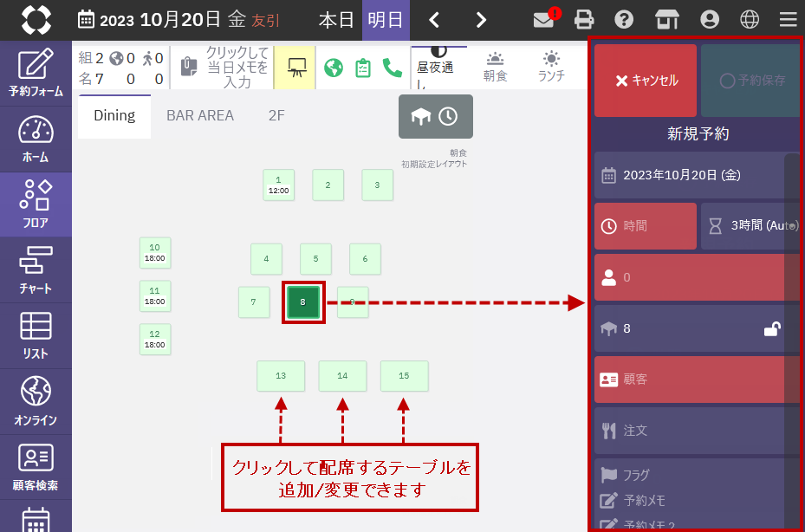Open the help icon in top bar
Viewport: 805px width, 532px height.
(625, 19)
